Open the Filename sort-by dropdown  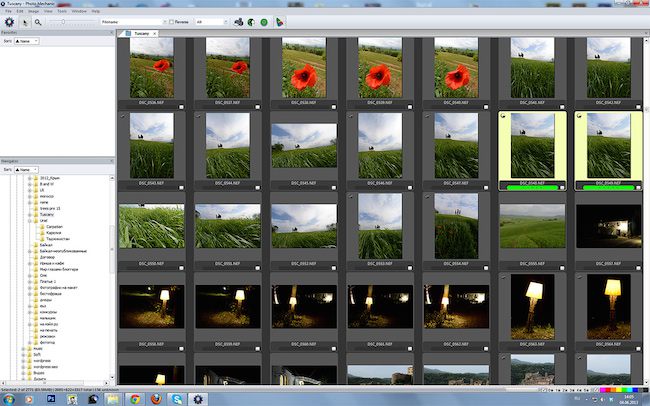tap(134, 22)
